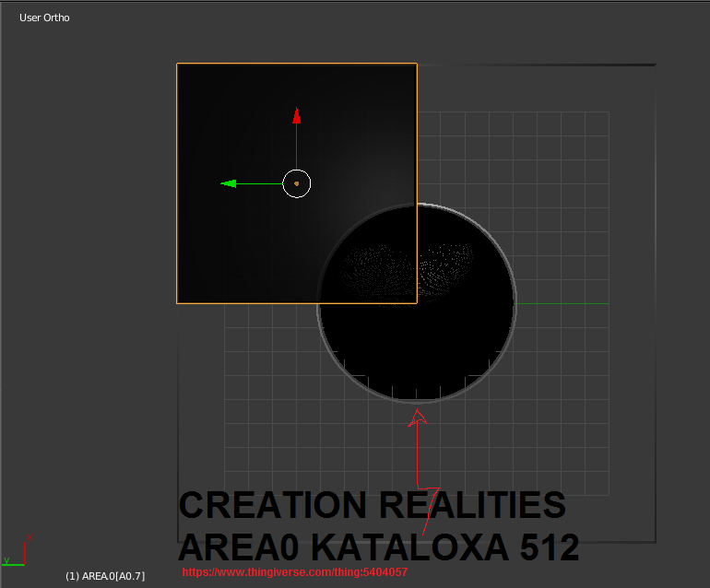Click the '(1) AREA.0[A0.7]' object label

click(105, 576)
